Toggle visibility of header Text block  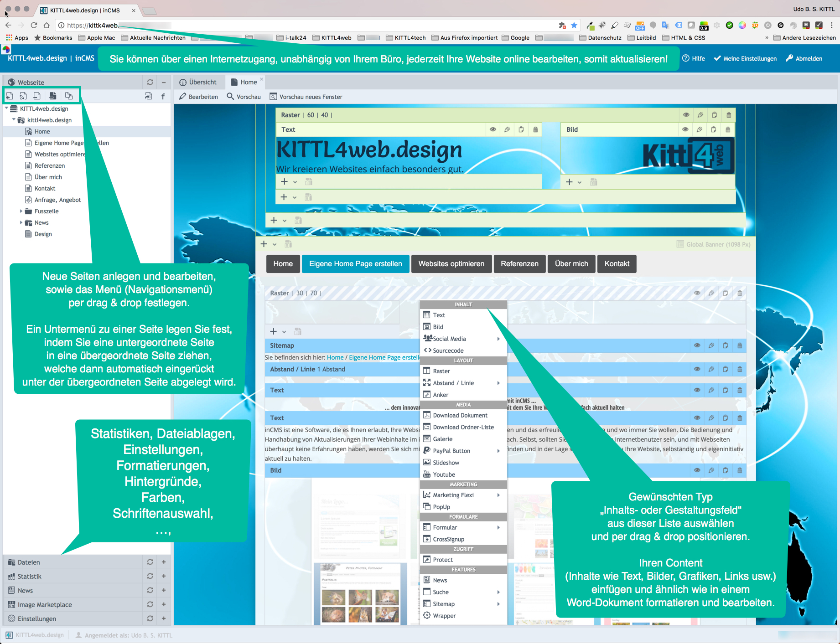click(493, 129)
